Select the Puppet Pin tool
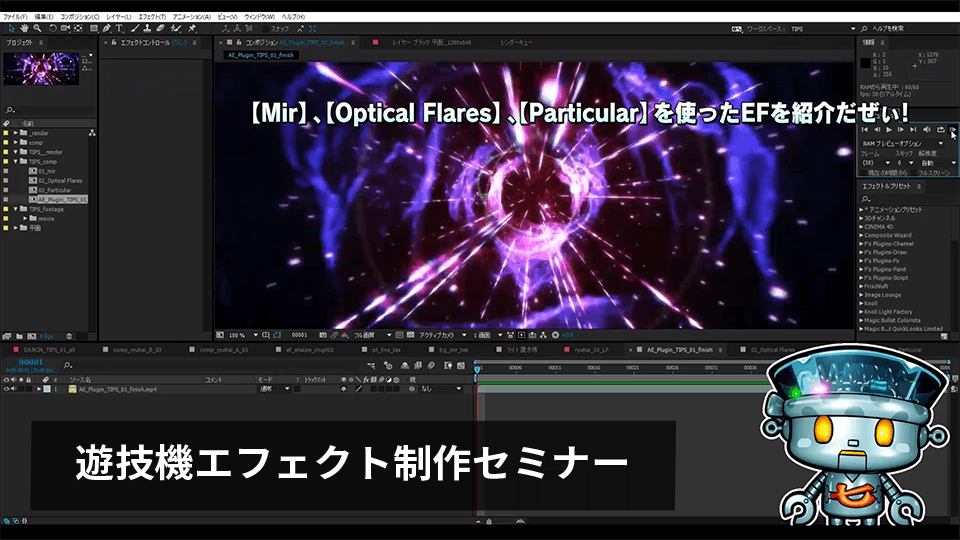The width and height of the screenshot is (960, 540). click(x=191, y=29)
